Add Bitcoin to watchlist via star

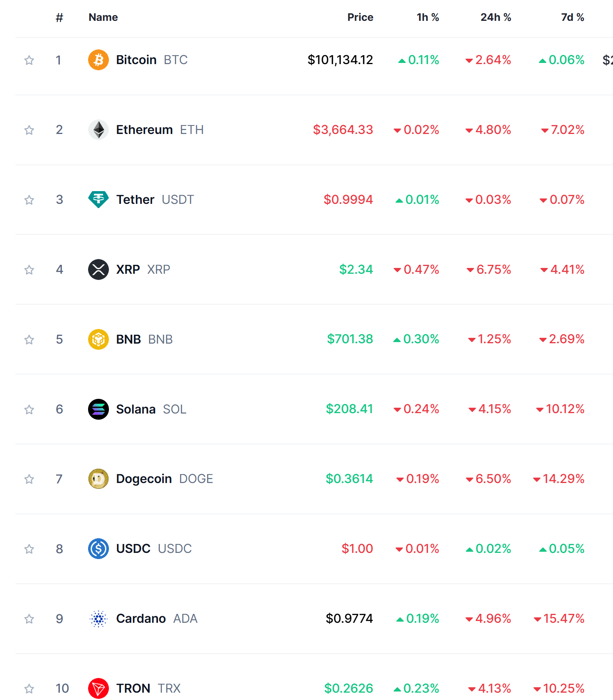click(29, 60)
